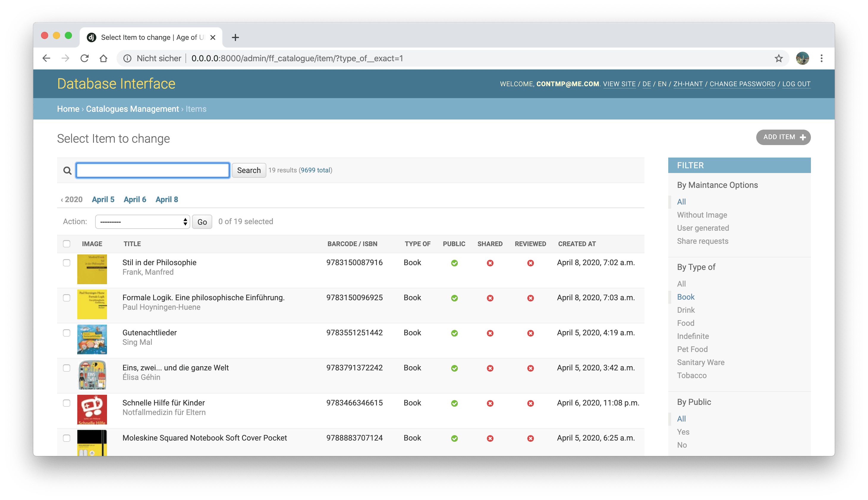Click the Schnelle Hilfe für Kinder thumbnail
Screen dimensions: 868x500
coord(92,409)
